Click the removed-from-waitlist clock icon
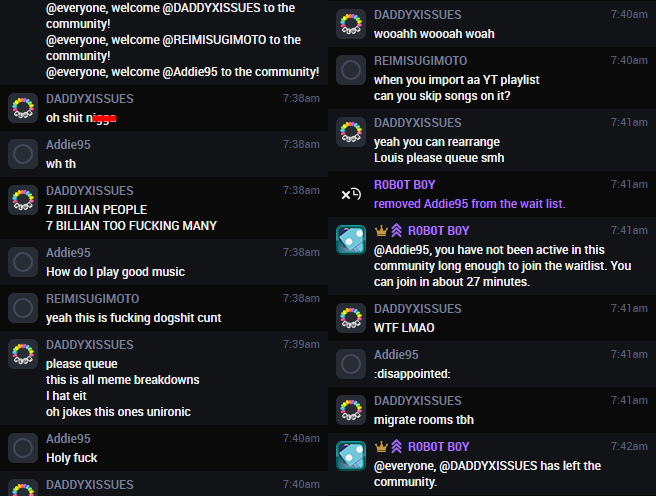 click(351, 194)
